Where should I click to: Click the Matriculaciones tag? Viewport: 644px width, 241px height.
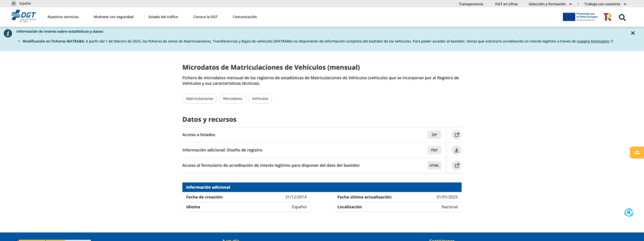coord(199,99)
